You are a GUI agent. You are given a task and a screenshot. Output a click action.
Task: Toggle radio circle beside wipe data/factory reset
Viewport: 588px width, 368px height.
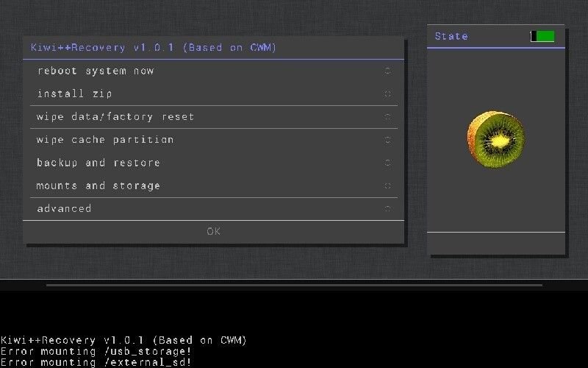click(388, 117)
